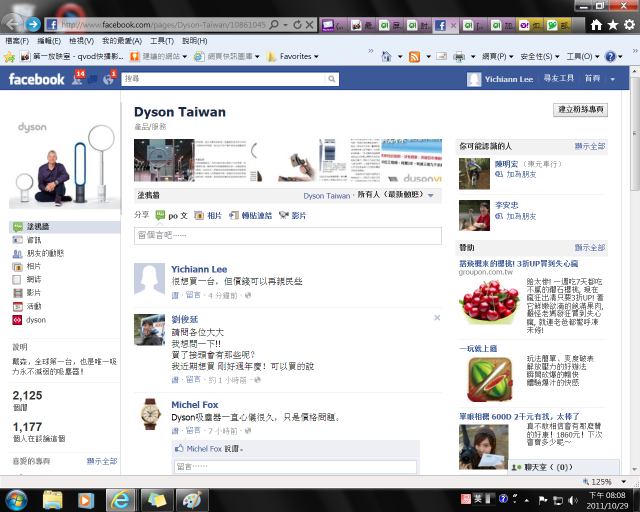This screenshot has width=640, height=512.
Task: Click the 留言 comment field under Michel Fox post
Action: pyautogui.click(x=296, y=467)
